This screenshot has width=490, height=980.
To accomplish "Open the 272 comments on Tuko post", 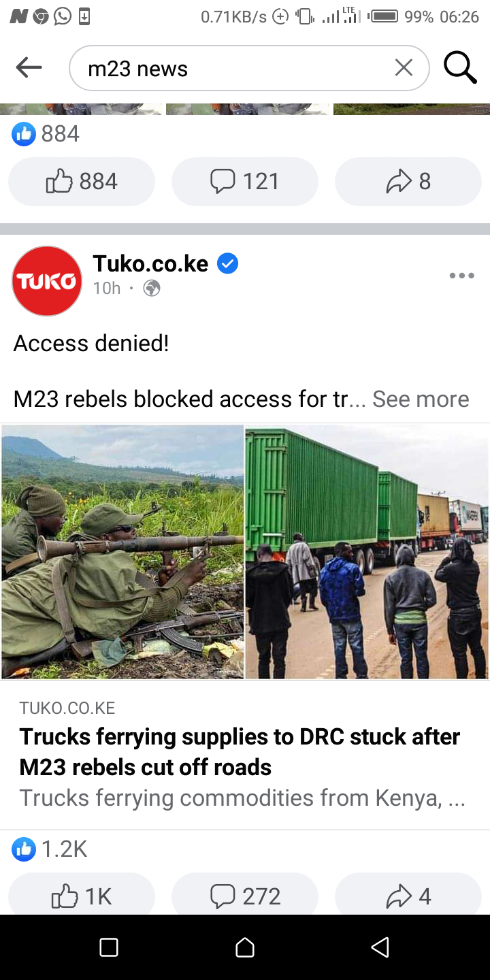I will coord(245,894).
